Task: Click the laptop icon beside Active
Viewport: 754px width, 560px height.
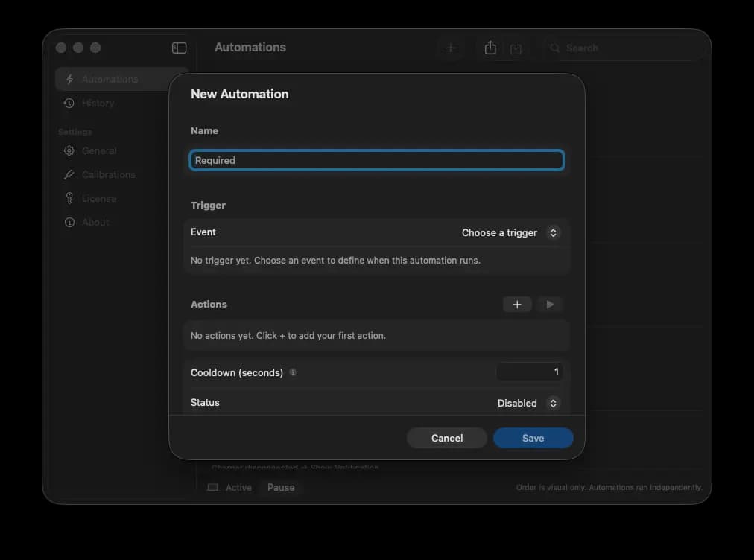Action: [x=212, y=488]
